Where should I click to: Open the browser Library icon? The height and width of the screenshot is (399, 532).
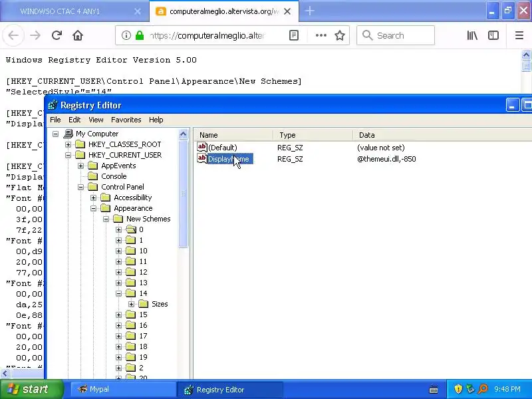pos(472,35)
